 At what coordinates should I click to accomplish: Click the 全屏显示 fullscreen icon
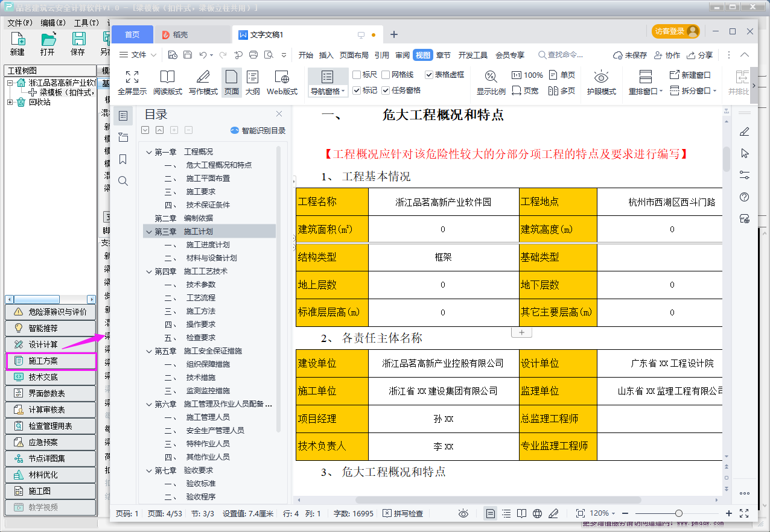pos(132,77)
